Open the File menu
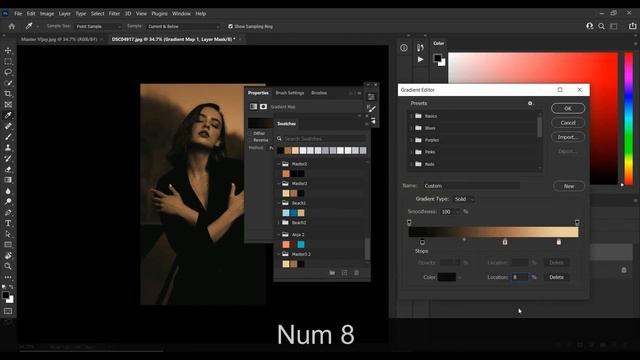 (18, 13)
